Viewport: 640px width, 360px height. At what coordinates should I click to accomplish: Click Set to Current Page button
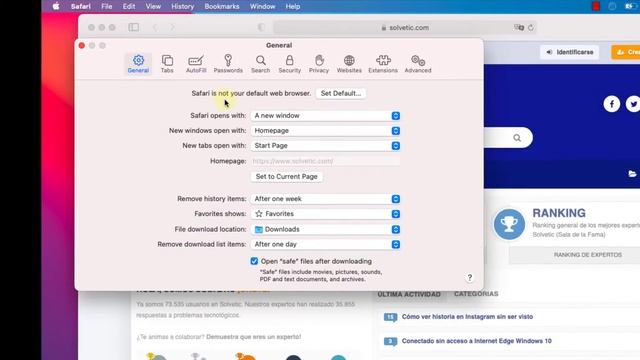pos(287,177)
